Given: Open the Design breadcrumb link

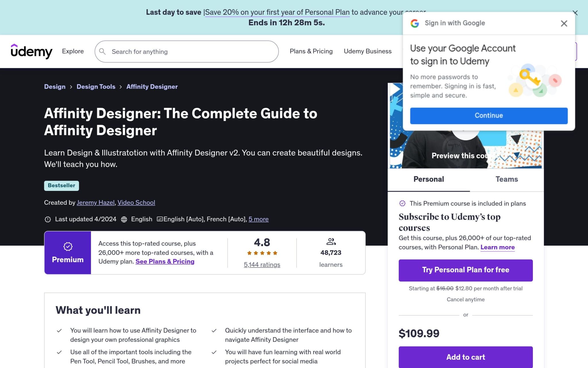Looking at the screenshot, I should pos(55,87).
